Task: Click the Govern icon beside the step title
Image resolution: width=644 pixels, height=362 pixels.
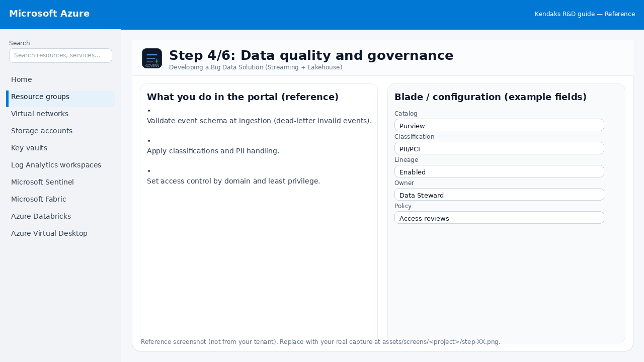Action: click(x=152, y=58)
